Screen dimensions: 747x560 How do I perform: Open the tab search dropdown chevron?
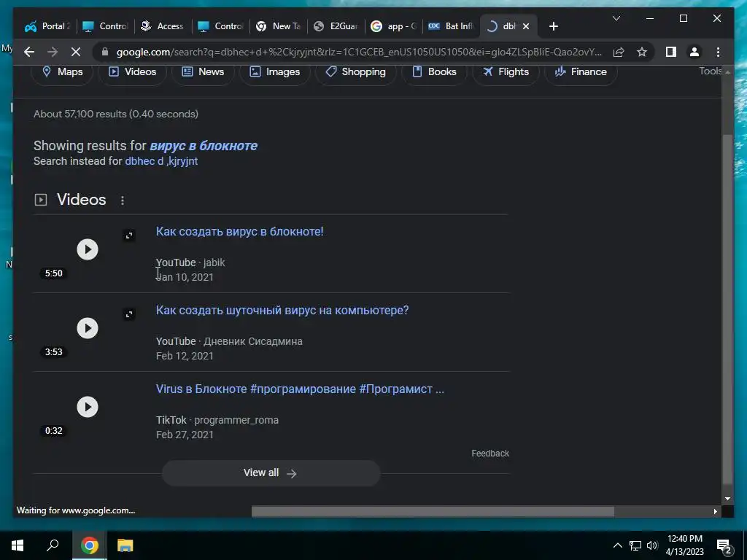pyautogui.click(x=616, y=18)
